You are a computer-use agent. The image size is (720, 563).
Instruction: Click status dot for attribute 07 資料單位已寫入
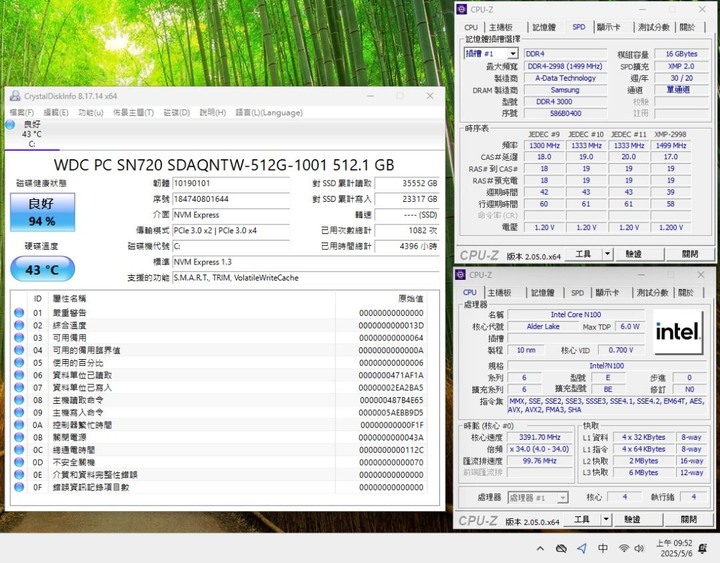[19, 387]
